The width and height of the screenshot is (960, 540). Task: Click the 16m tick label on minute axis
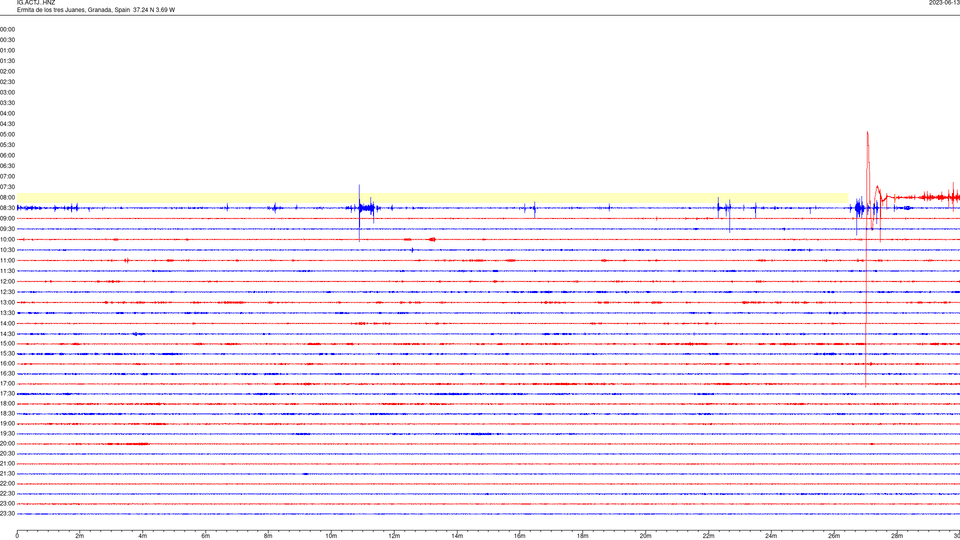pyautogui.click(x=519, y=536)
